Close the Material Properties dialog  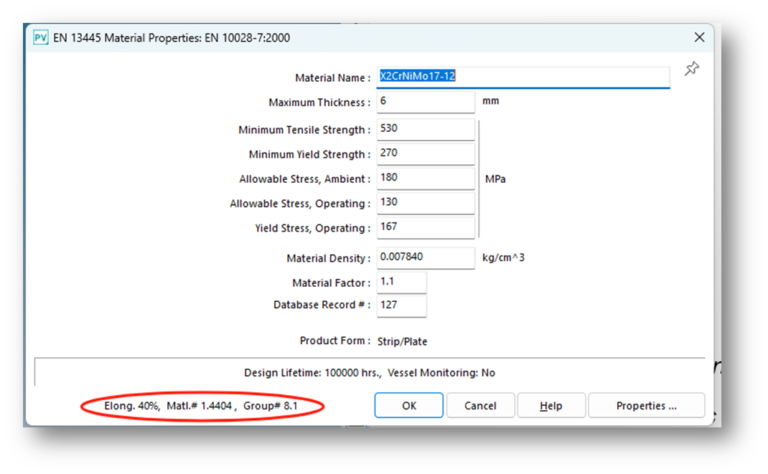(699, 37)
